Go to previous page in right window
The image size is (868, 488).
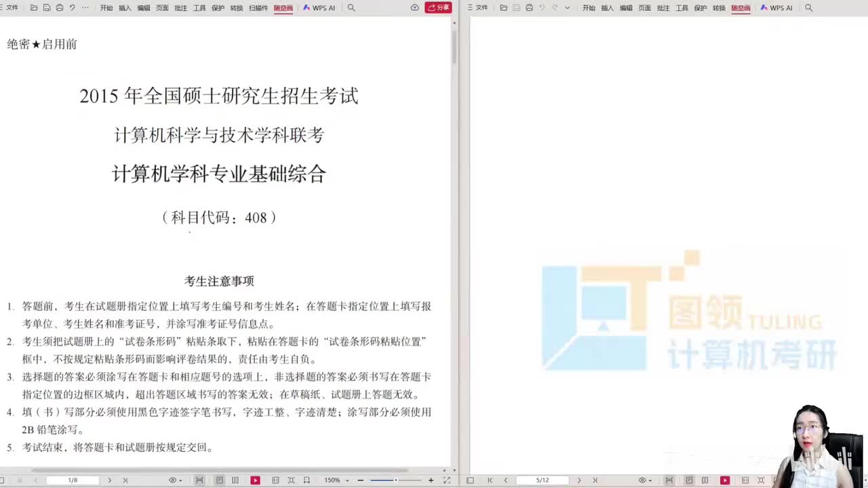click(x=506, y=480)
